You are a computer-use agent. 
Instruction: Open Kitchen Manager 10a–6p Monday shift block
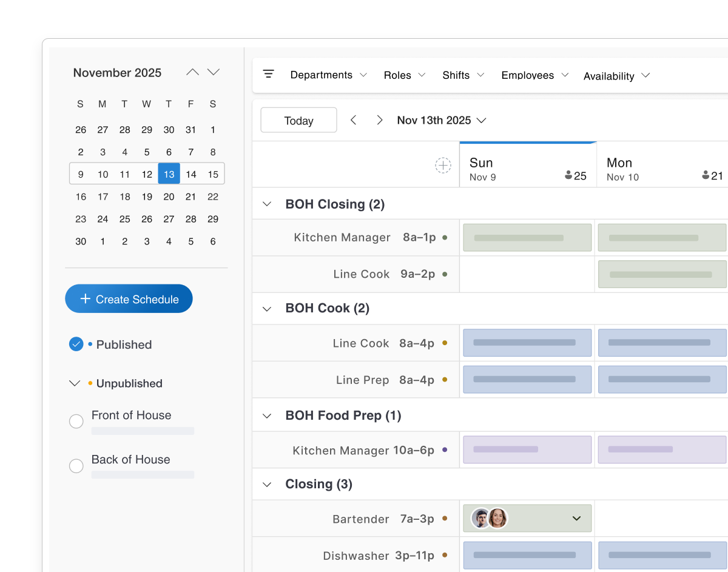pyautogui.click(x=662, y=449)
